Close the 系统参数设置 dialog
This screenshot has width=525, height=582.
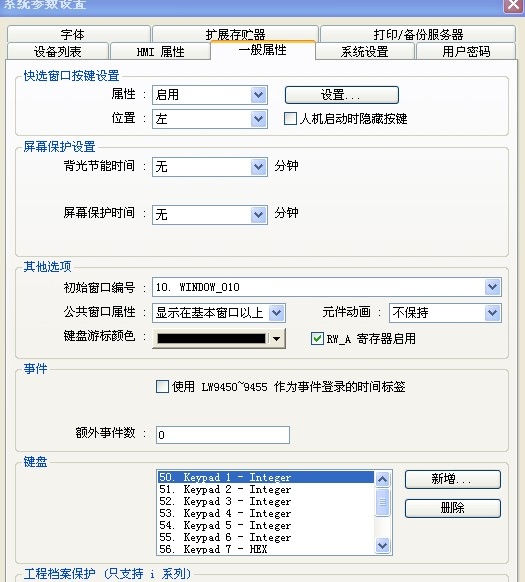click(x=514, y=6)
